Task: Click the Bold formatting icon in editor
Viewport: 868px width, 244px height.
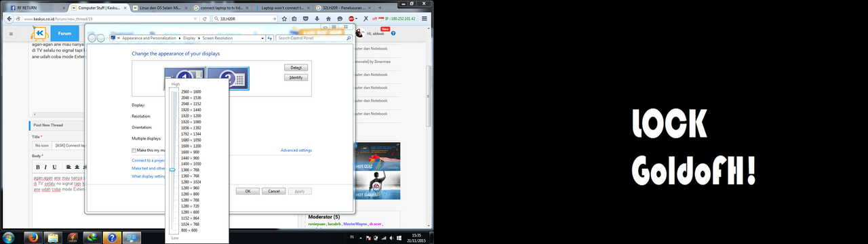Action: 37,167
